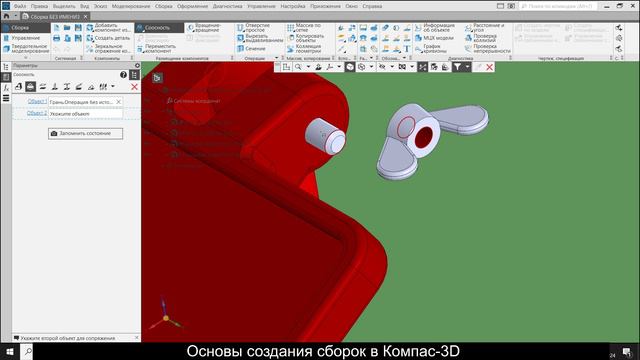Screen dimensions: 640x360
Task: Click Копировать объекты command
Action: (306, 38)
